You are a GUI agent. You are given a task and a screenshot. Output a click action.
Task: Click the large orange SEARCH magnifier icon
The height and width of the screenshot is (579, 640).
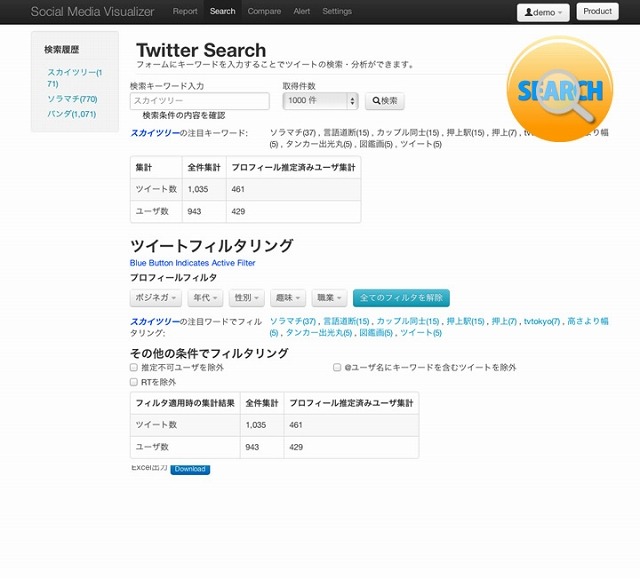click(560, 90)
